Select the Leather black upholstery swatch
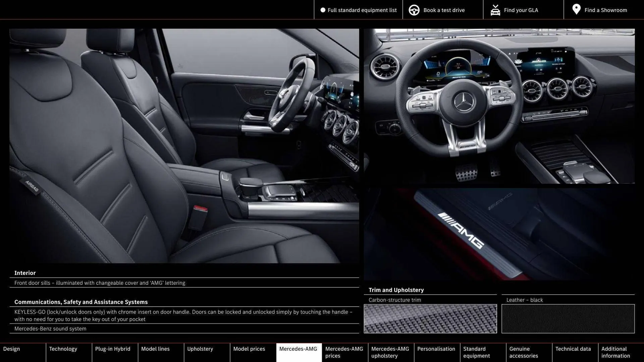This screenshot has height=362, width=644. click(x=568, y=319)
